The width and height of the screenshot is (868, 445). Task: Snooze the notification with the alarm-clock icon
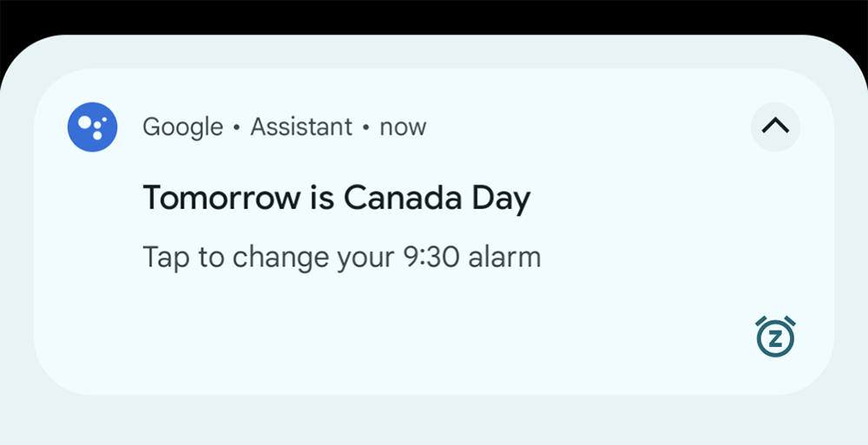tap(775, 337)
